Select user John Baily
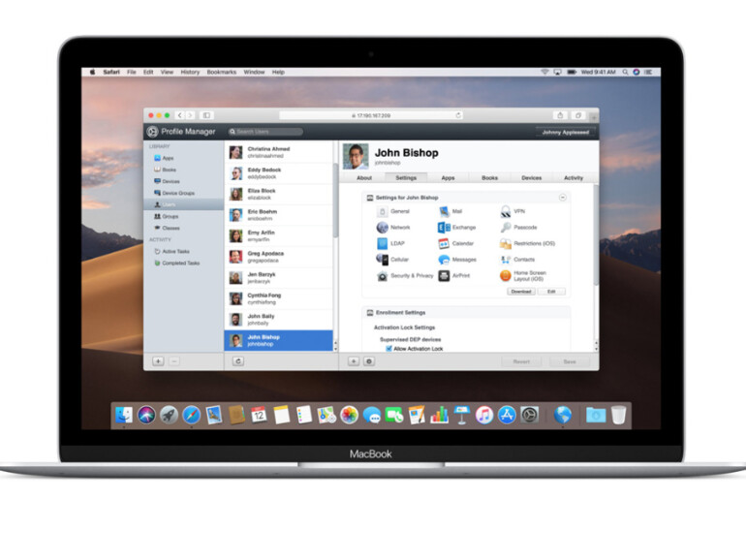 coord(279,320)
